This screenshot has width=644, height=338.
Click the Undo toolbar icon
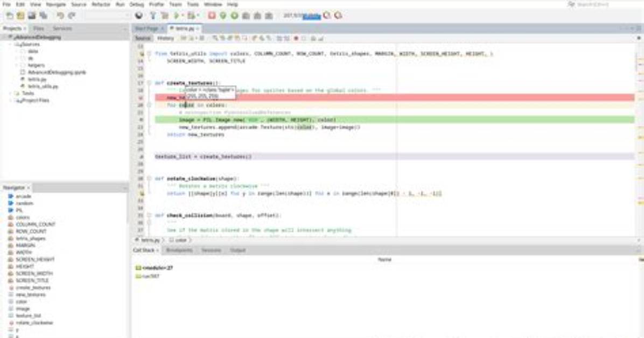(x=60, y=16)
